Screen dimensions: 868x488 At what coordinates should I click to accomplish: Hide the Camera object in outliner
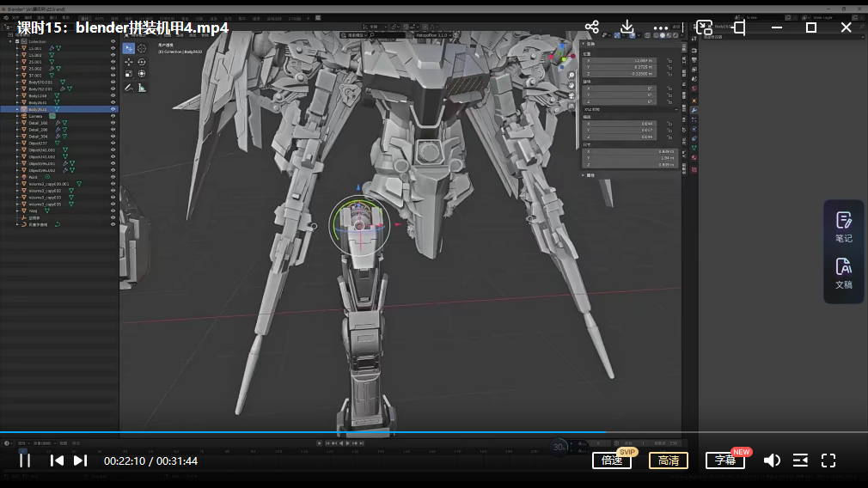[113, 116]
